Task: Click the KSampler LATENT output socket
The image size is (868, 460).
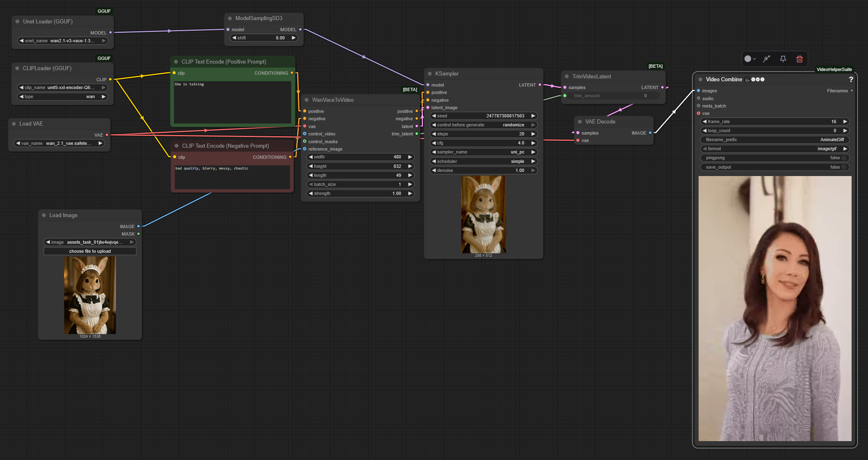Action: click(540, 85)
